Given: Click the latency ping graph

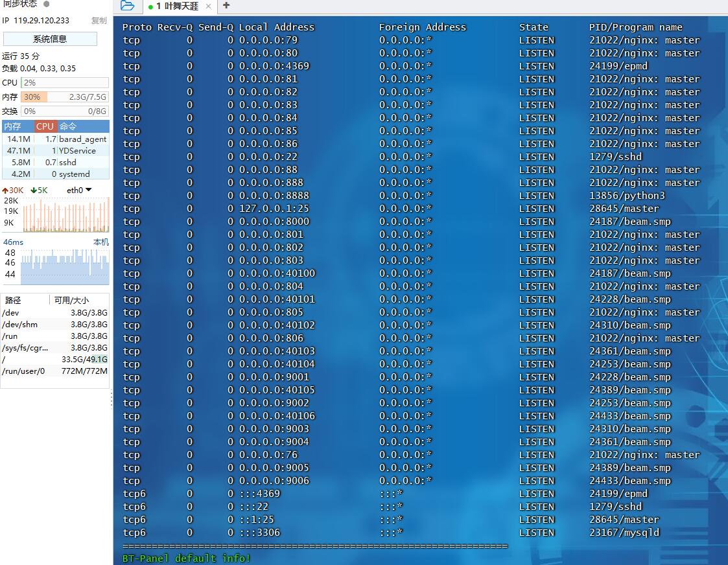Looking at the screenshot, I should (x=65, y=267).
